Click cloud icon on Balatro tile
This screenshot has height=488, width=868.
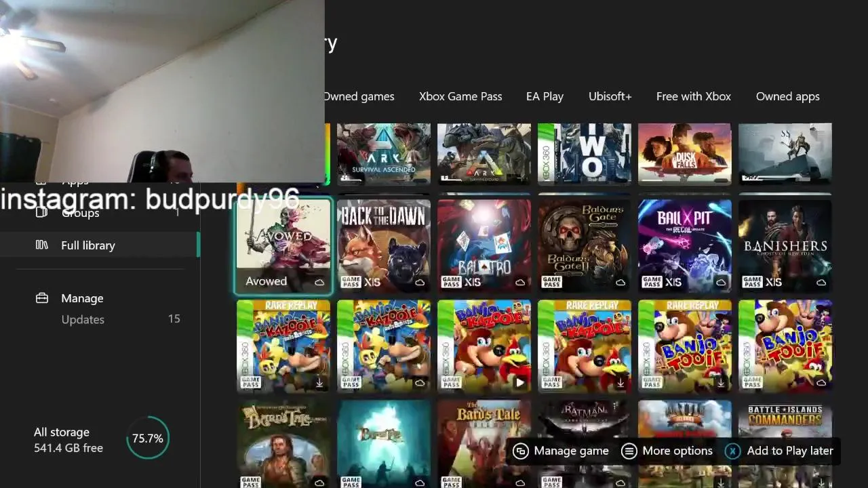520,282
